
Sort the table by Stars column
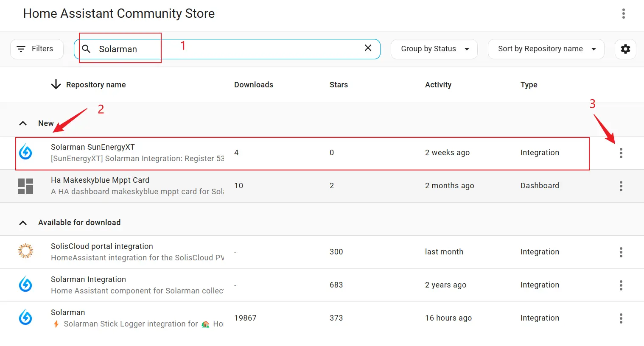tap(339, 85)
